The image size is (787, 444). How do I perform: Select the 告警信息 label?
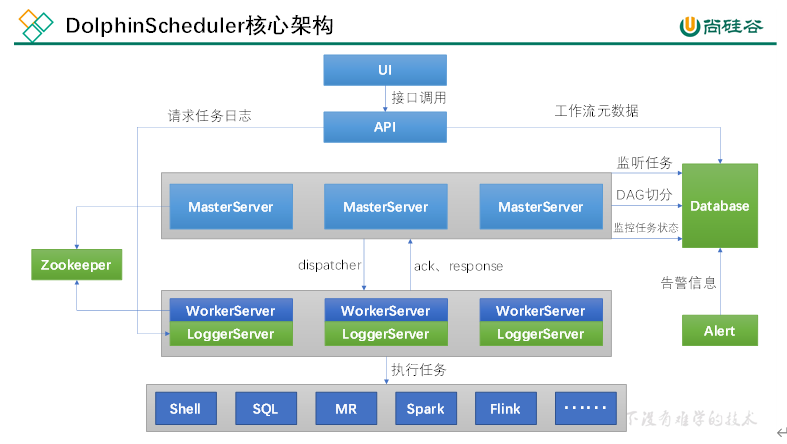688,283
